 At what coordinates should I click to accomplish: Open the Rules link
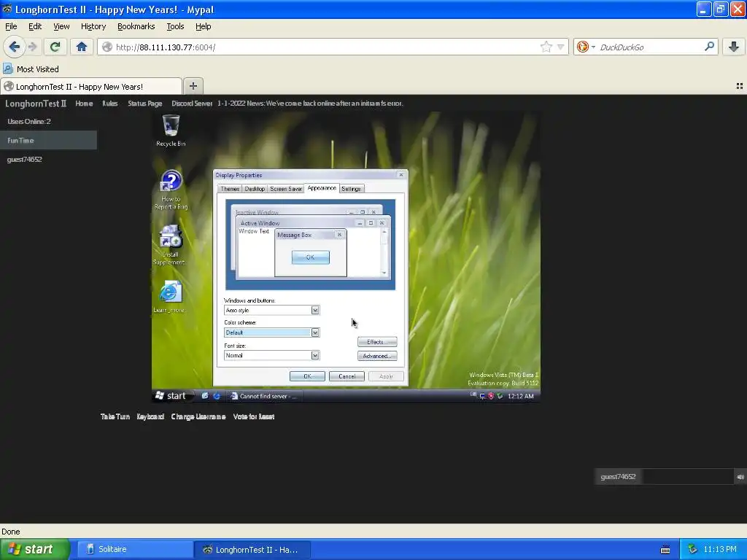109,104
